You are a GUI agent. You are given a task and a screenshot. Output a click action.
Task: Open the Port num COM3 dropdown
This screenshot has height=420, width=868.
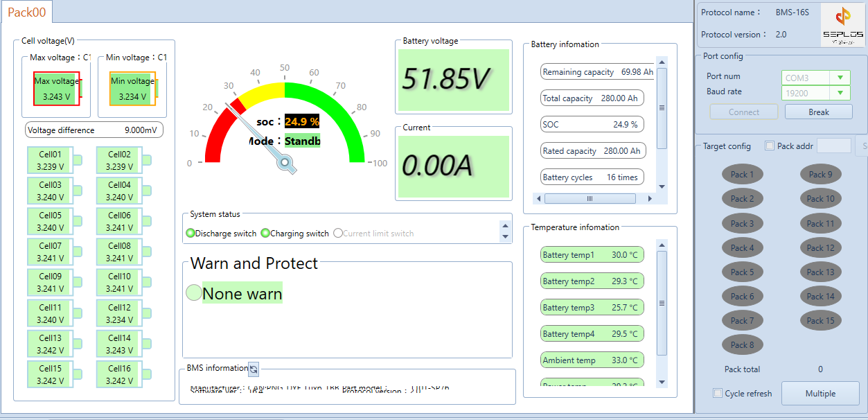pos(816,78)
